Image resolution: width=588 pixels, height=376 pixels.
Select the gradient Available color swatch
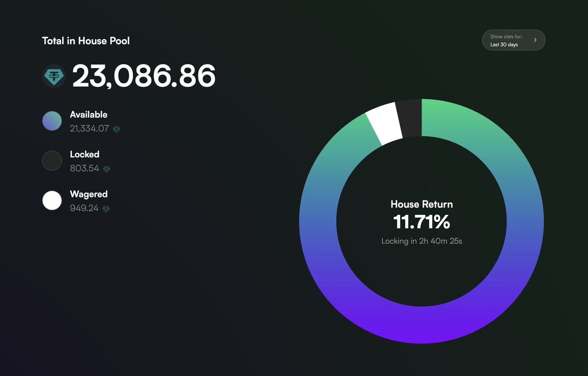tap(52, 120)
